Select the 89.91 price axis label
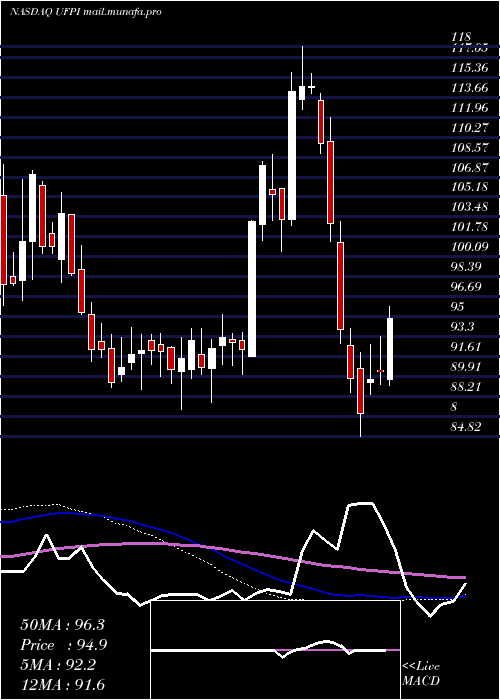Image resolution: width=500 pixels, height=700 pixels. click(x=467, y=367)
